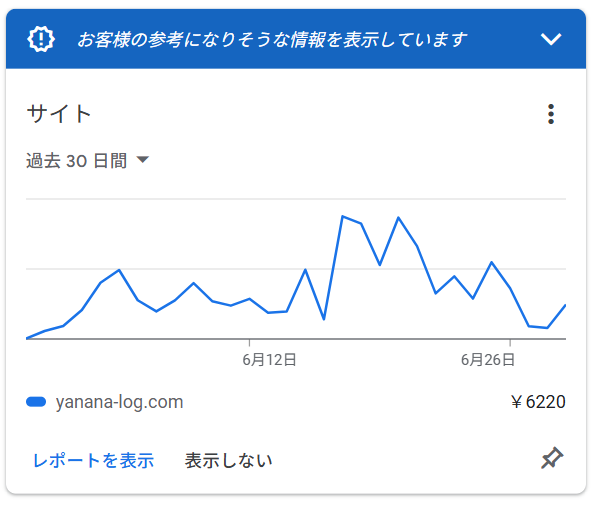Click the small triangle arrow beside 過去 30 日間

point(143,160)
